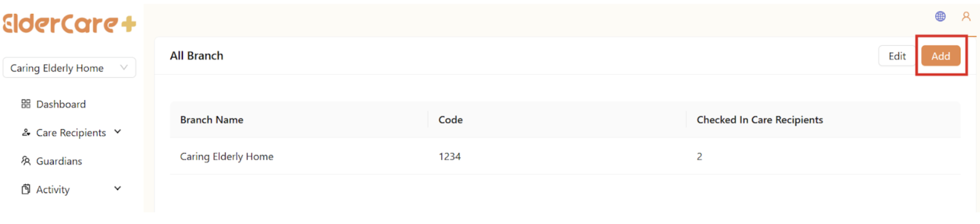The image size is (980, 224).
Task: Click the Checked In Care Recipients header
Action: pos(759,120)
